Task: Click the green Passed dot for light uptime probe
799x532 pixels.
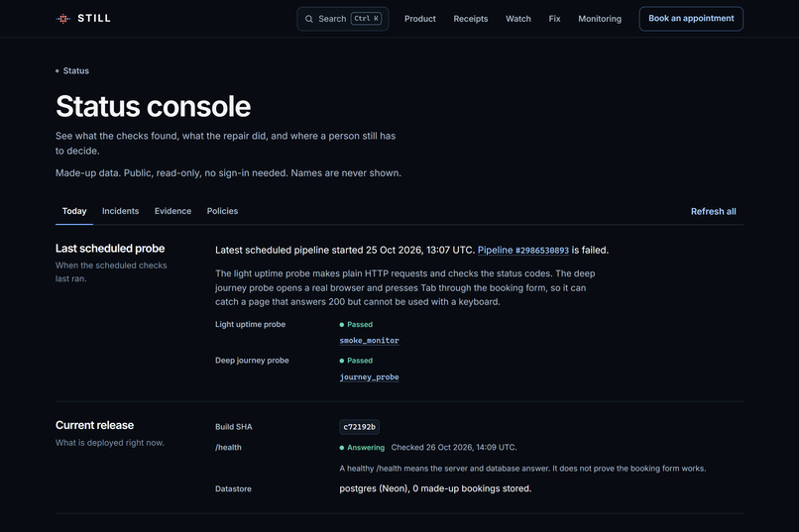Action: click(x=342, y=325)
